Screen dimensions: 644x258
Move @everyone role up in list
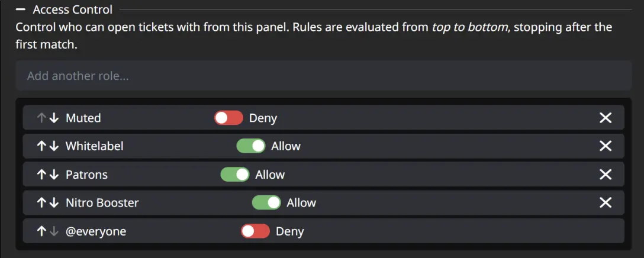tap(41, 231)
